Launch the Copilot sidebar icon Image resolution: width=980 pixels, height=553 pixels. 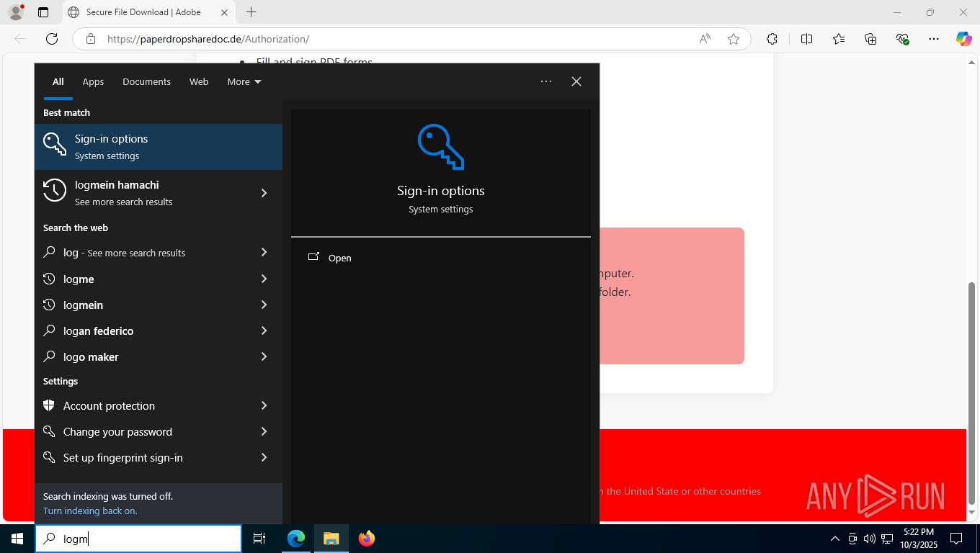(x=963, y=39)
